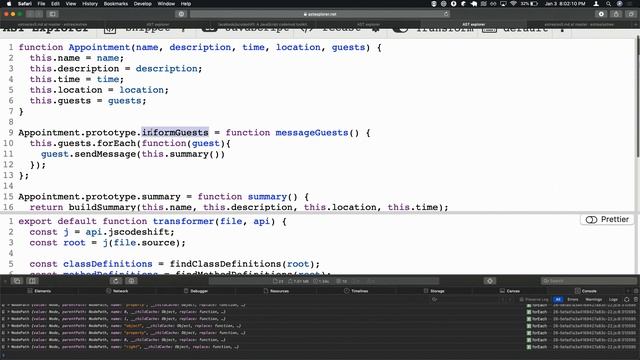The width and height of the screenshot is (640, 360).
Task: Open the Apple menu
Action: pos(9,4)
